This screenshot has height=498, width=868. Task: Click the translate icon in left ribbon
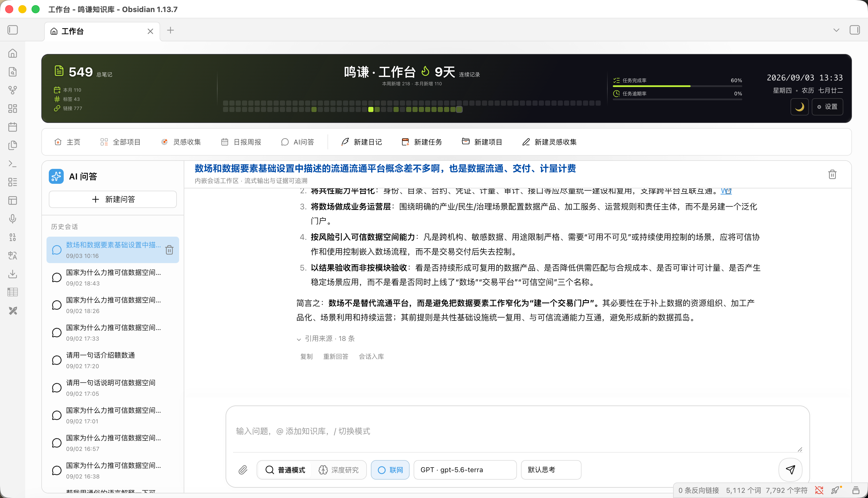(13, 256)
